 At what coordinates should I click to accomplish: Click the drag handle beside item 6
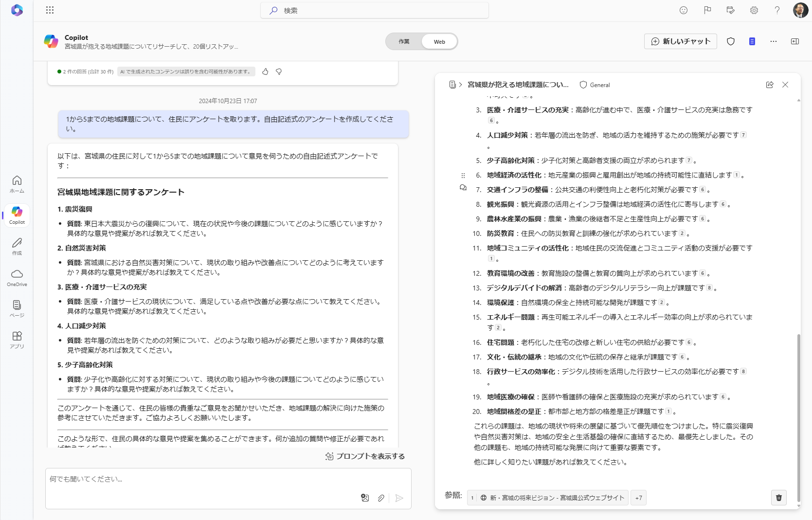463,175
